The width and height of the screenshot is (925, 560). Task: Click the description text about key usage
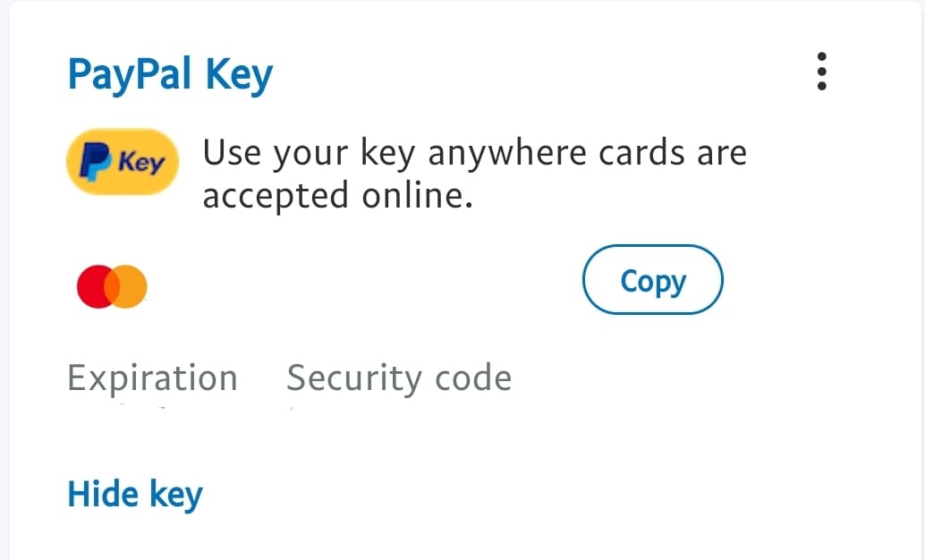coord(474,173)
